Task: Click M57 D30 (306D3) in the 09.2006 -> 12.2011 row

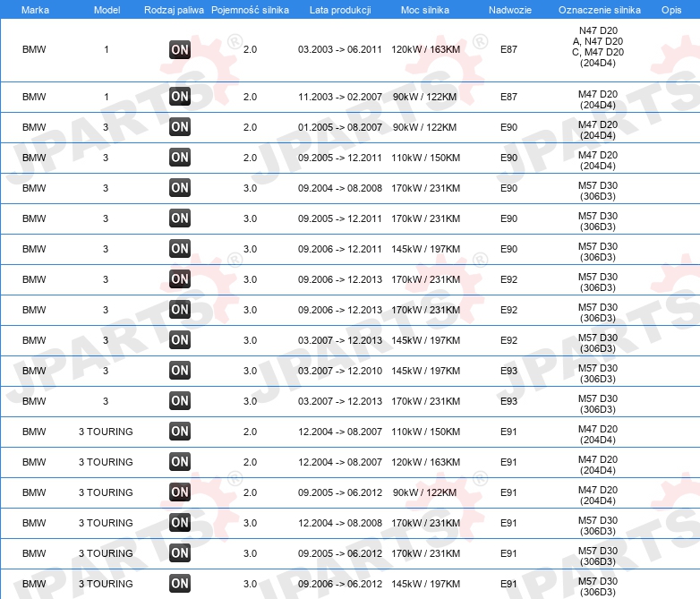Action: pyautogui.click(x=598, y=252)
